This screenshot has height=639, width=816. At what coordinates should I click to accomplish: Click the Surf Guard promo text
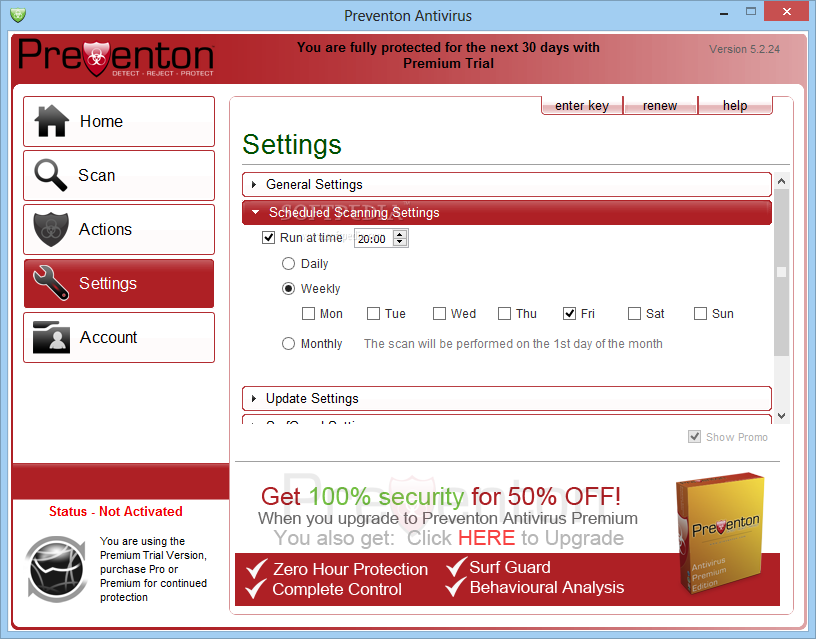click(509, 567)
